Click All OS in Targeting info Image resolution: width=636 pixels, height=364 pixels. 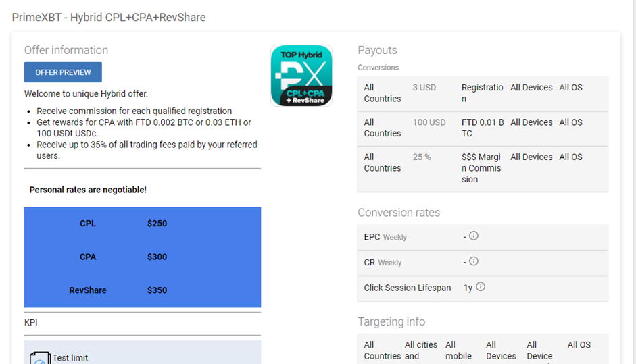pyautogui.click(x=579, y=345)
